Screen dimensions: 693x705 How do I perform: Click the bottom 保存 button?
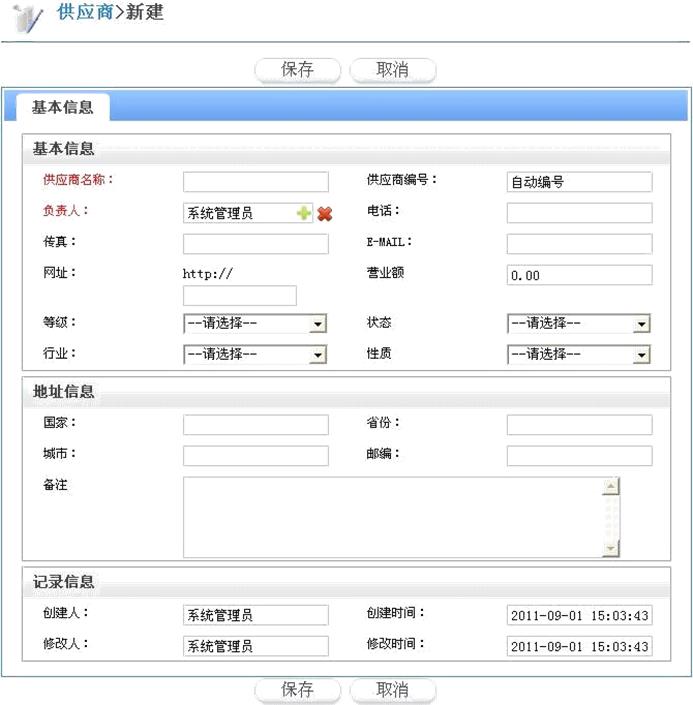tap(297, 690)
